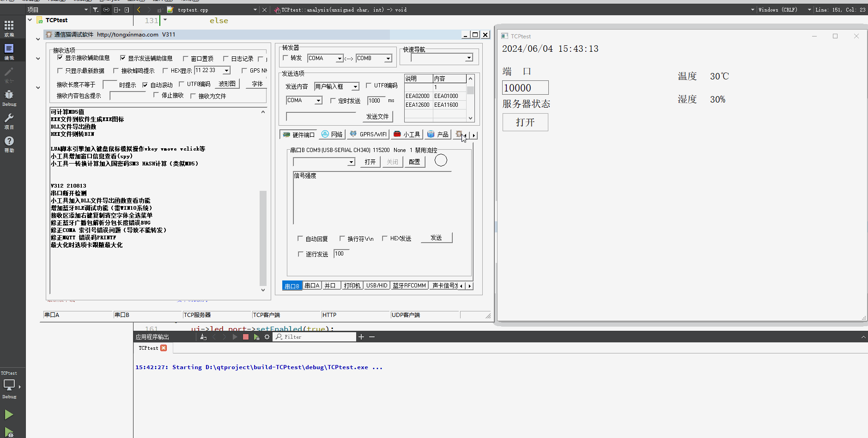Open 用户输入框 send content dropdown
This screenshot has height=438, width=868.
[x=355, y=86]
